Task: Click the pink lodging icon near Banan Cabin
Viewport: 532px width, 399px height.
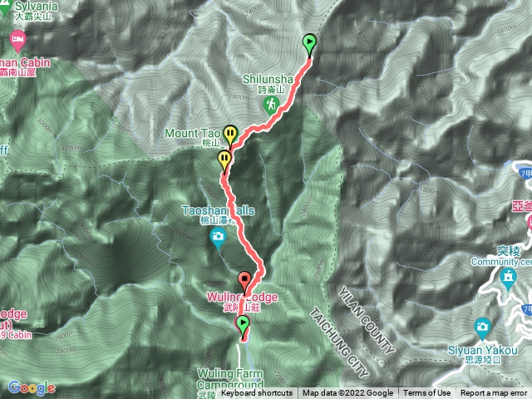Action: tap(17, 41)
